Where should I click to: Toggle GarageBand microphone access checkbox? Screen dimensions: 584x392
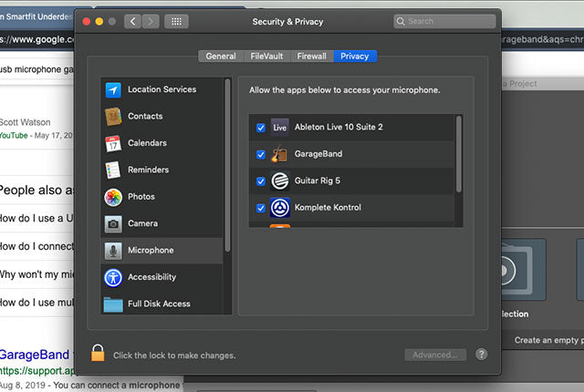261,154
